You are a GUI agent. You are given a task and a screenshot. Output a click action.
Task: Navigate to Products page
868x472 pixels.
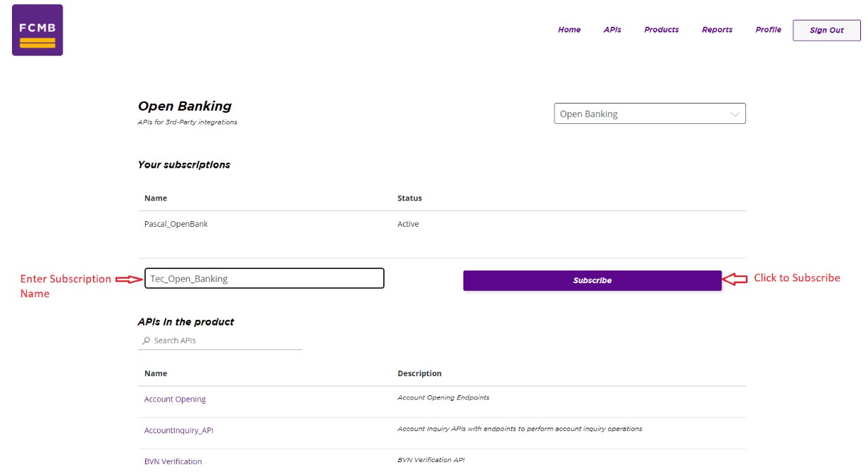tap(662, 30)
